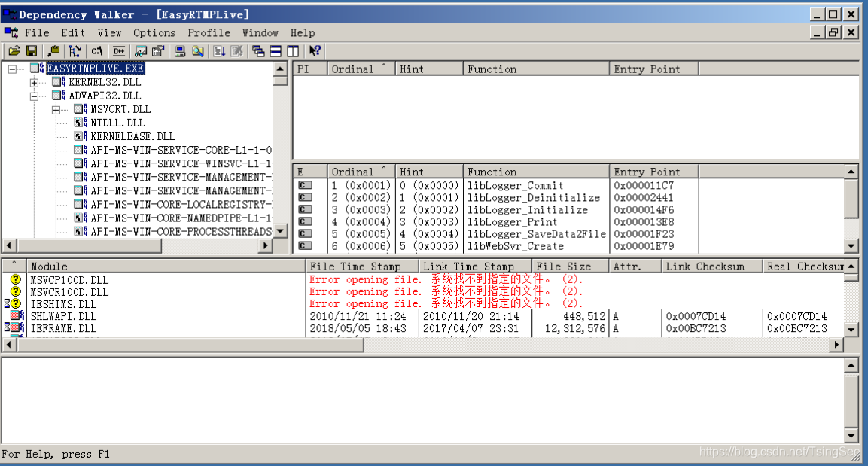Click the Stop Profiling toolbar icon
This screenshot has width=868, height=466.
pos(237,51)
